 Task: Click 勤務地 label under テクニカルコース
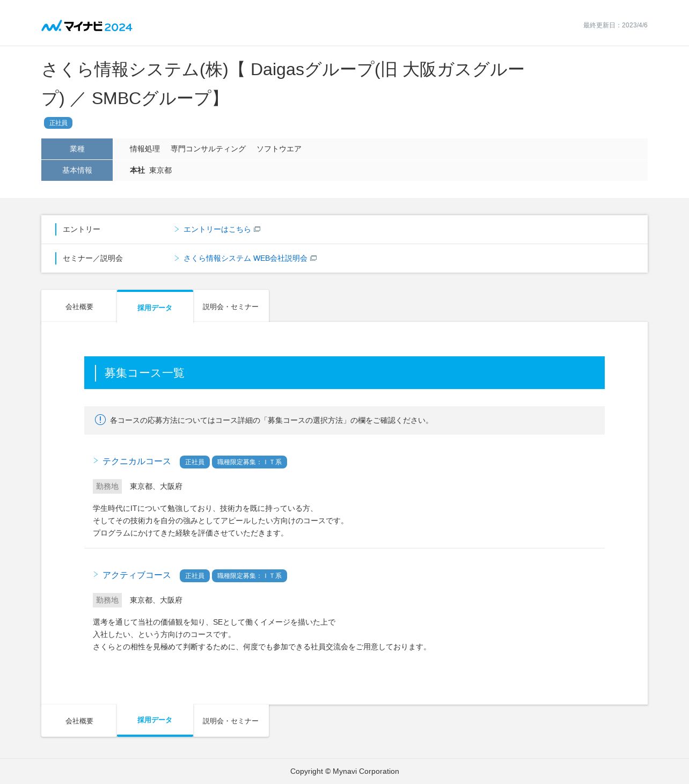coord(107,486)
